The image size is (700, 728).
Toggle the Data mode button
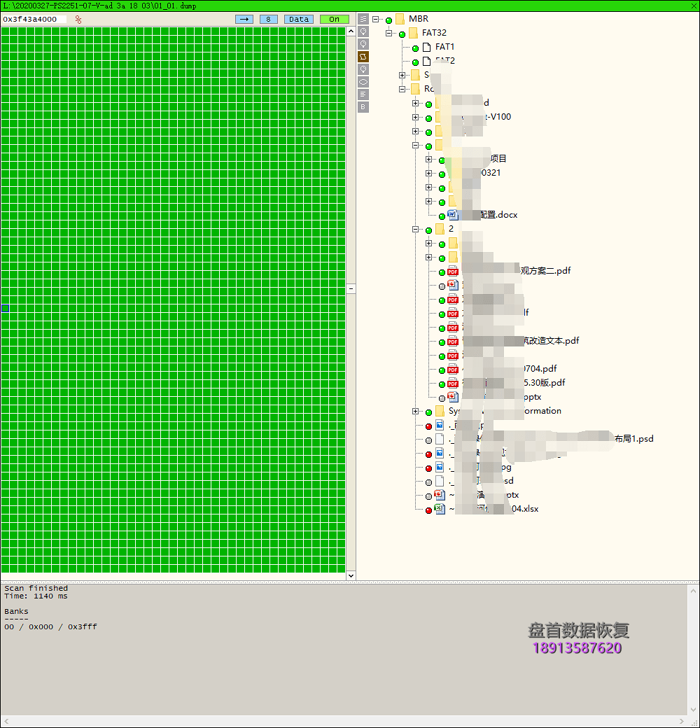pos(299,19)
